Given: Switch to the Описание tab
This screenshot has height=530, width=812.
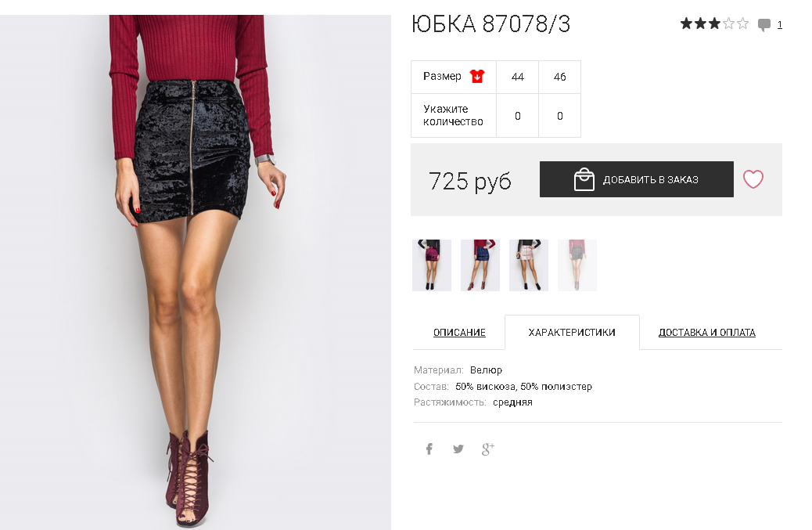Looking at the screenshot, I should click(x=459, y=333).
